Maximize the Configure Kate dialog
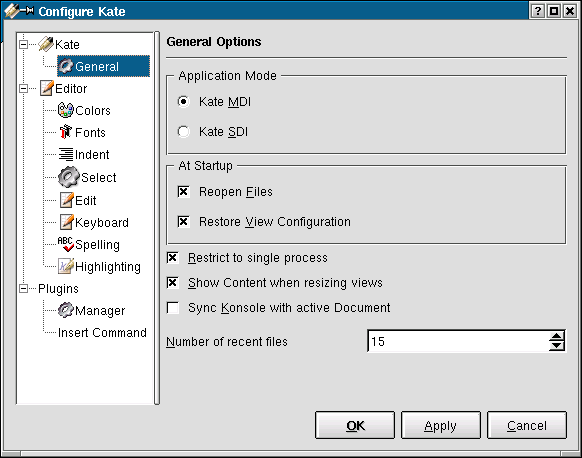Image resolution: width=582 pixels, height=458 pixels. click(554, 11)
